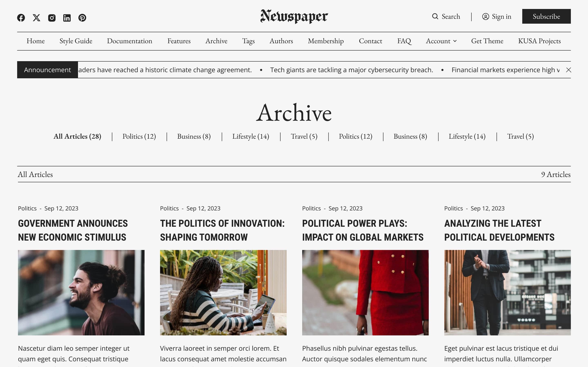Dismiss the announcement banner
The image size is (588, 367).
point(569,70)
